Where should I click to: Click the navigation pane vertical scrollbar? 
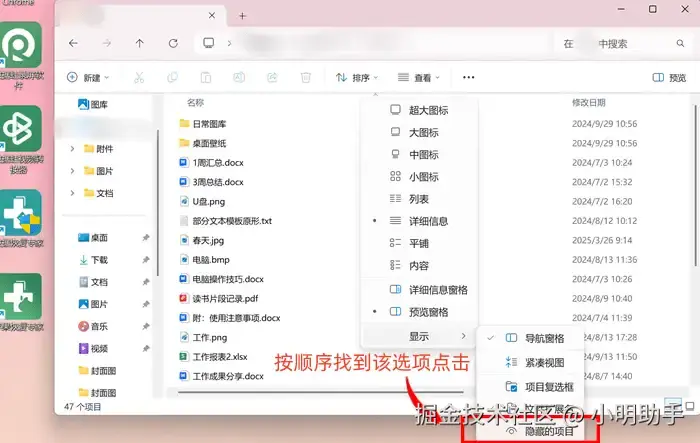point(158,203)
